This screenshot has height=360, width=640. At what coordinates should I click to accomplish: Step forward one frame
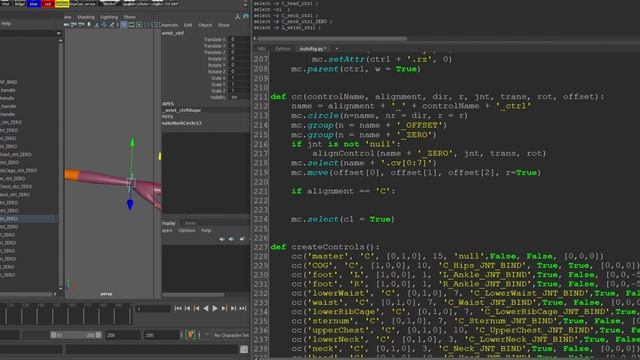tap(233, 308)
